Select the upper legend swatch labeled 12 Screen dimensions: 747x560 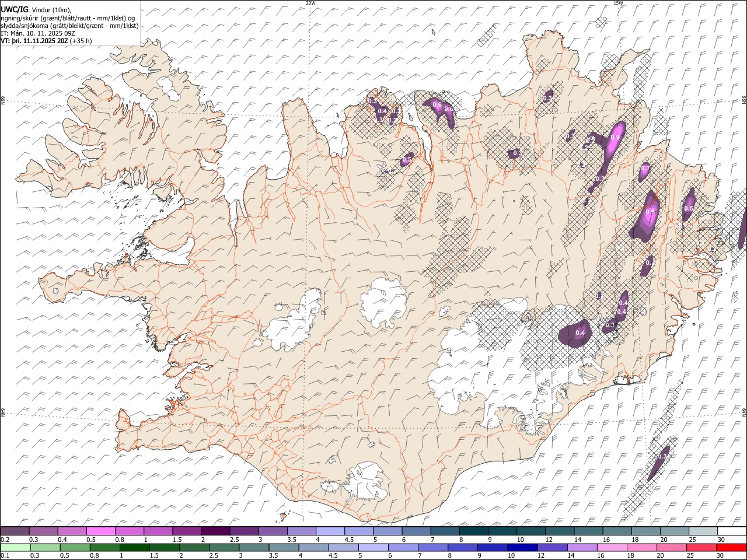(558, 531)
